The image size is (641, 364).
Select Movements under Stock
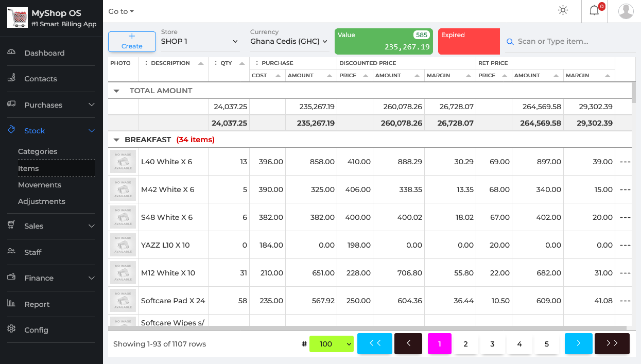(40, 185)
